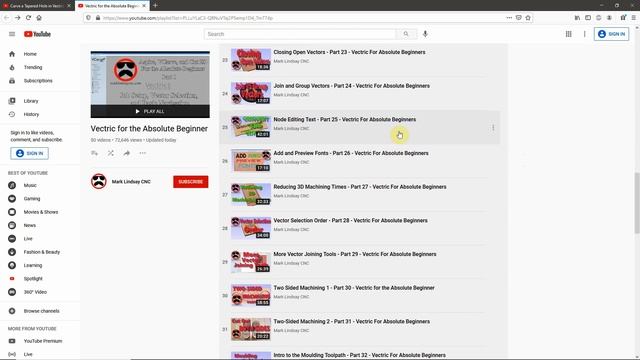Click playlist title Vectric for the Absolute Beginner
This screenshot has height=360, width=640.
(149, 129)
